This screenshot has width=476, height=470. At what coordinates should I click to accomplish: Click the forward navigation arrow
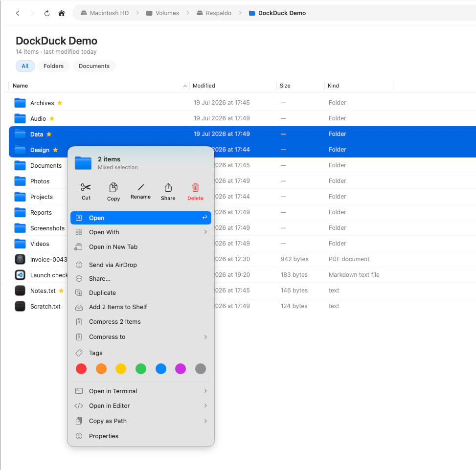(x=32, y=13)
